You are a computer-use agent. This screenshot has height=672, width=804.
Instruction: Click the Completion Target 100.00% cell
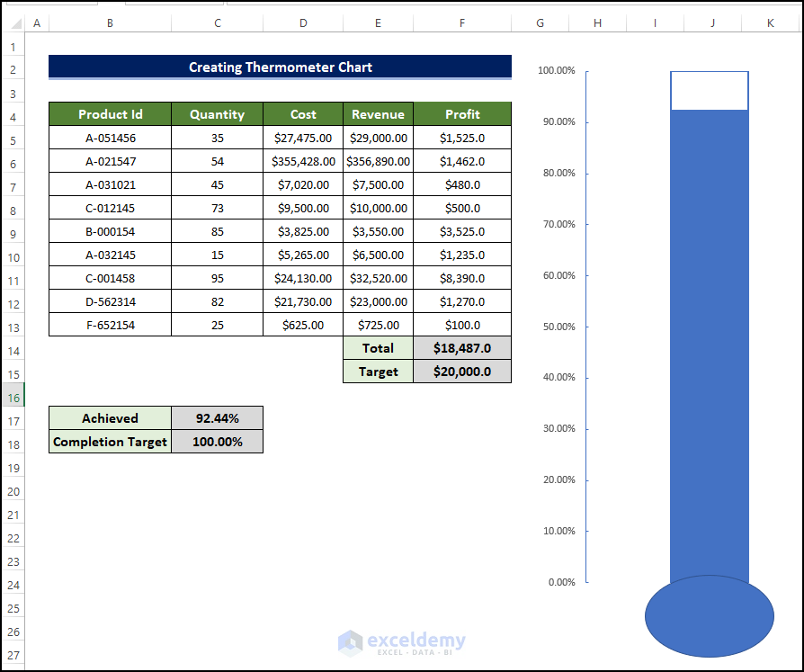[218, 442]
